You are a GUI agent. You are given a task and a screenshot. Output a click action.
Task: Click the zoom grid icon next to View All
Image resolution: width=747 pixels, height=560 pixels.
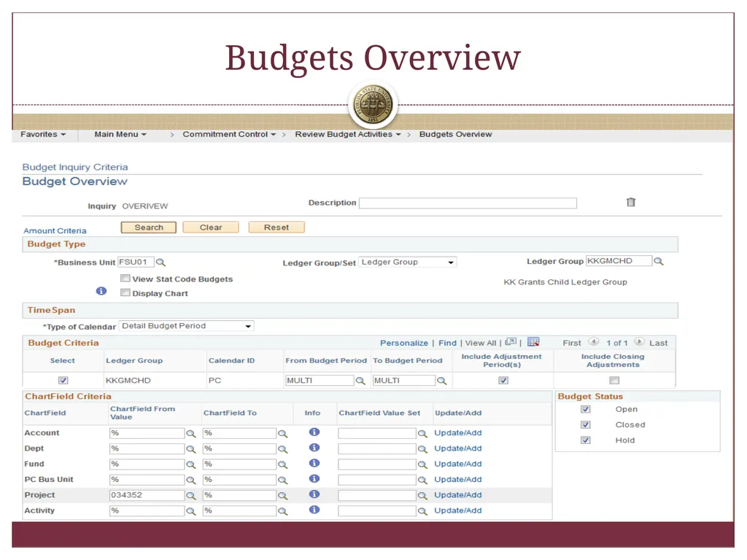511,342
